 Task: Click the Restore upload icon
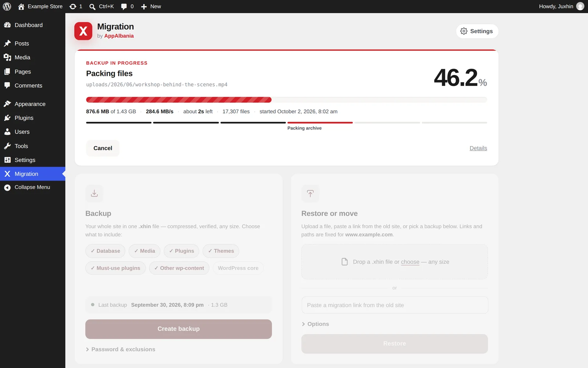point(310,193)
